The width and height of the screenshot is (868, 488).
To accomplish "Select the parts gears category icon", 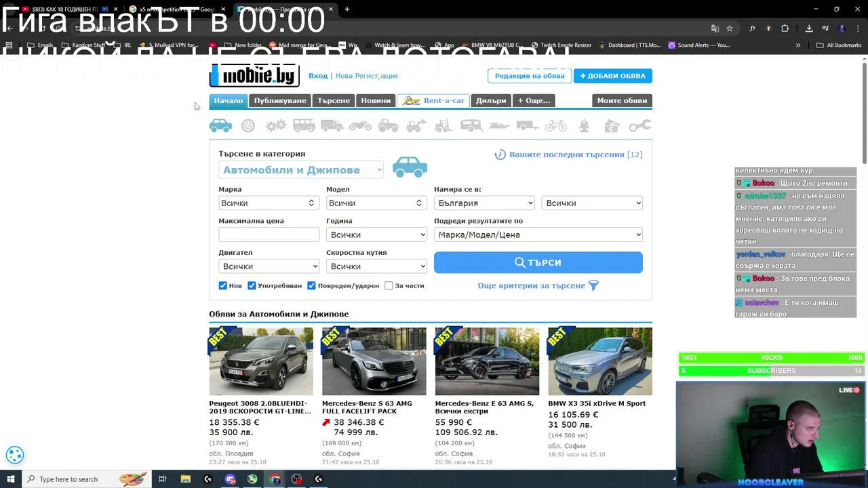I will click(275, 125).
